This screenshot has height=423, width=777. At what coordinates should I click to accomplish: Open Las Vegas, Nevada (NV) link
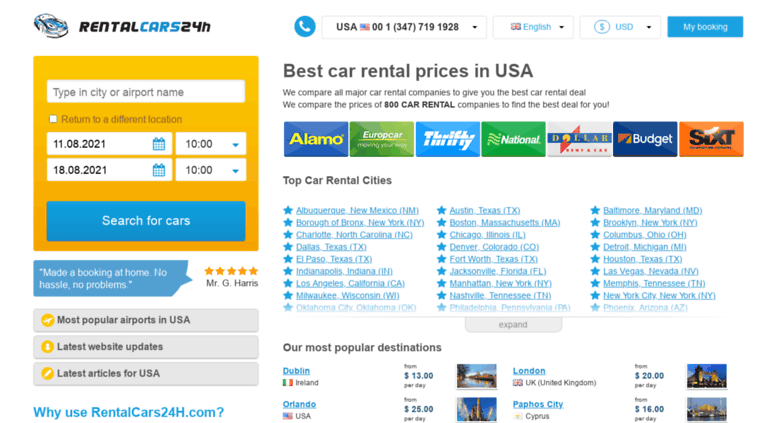tap(651, 271)
